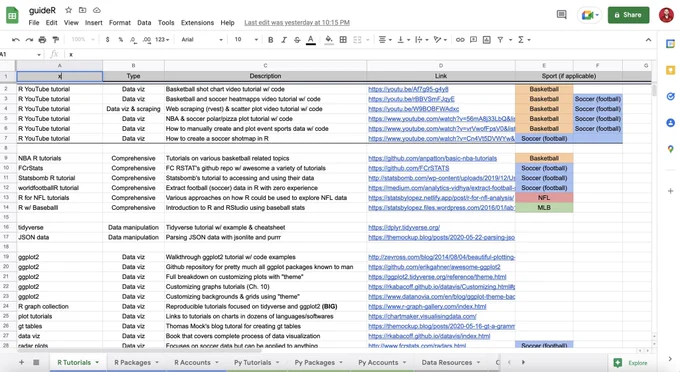The image size is (680, 372).
Task: Open the zoom 100% dropdown
Action: (x=83, y=40)
